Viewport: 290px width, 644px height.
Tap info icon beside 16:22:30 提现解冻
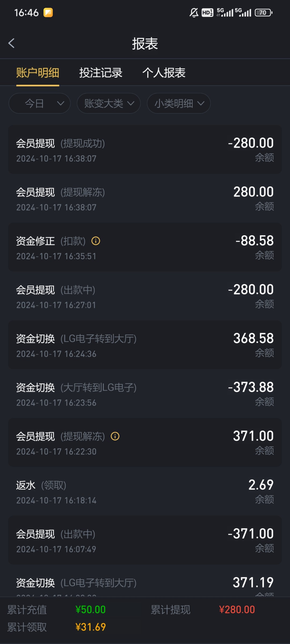pyautogui.click(x=115, y=436)
